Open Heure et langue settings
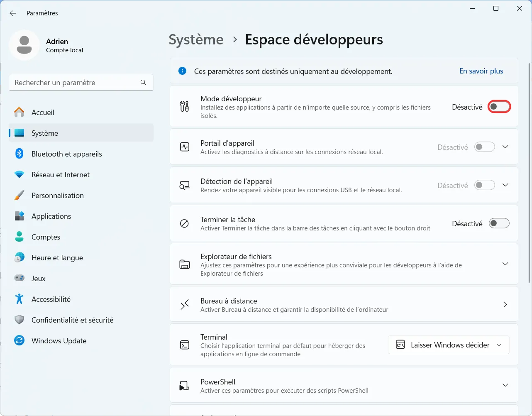Viewport: 532px width, 416px height. click(x=81, y=257)
